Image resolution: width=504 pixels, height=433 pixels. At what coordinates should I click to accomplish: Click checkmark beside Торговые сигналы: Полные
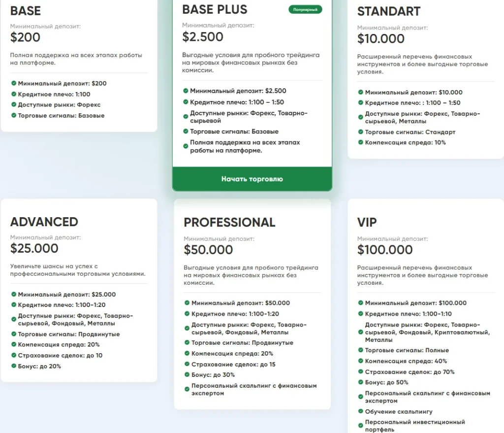[x=361, y=350]
